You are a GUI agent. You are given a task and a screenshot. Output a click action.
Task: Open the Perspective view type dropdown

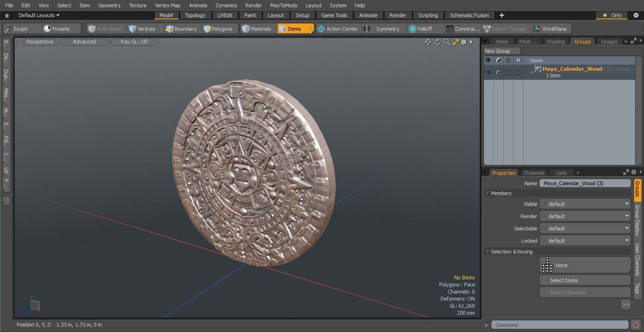(x=40, y=42)
